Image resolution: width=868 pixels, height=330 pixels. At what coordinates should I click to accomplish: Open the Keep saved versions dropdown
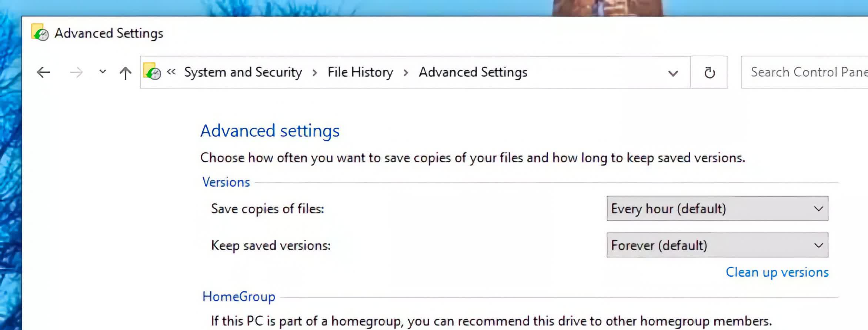click(717, 245)
